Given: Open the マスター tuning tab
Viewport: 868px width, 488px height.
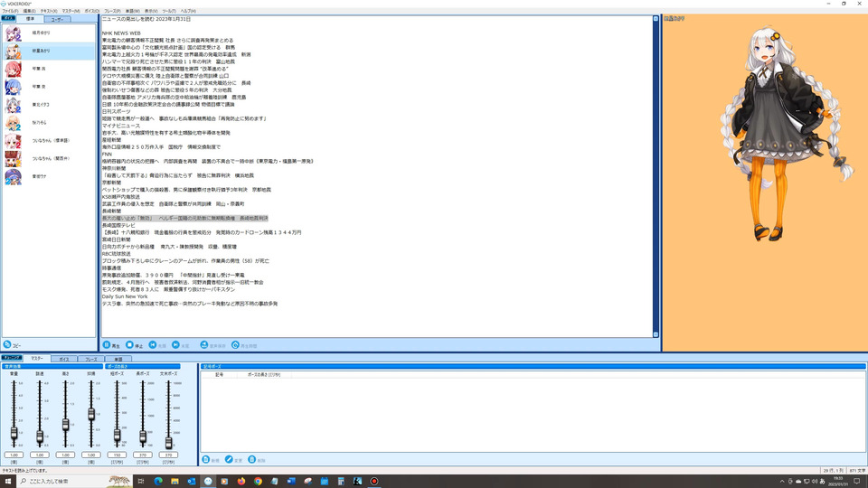Looking at the screenshot, I should click(x=36, y=359).
